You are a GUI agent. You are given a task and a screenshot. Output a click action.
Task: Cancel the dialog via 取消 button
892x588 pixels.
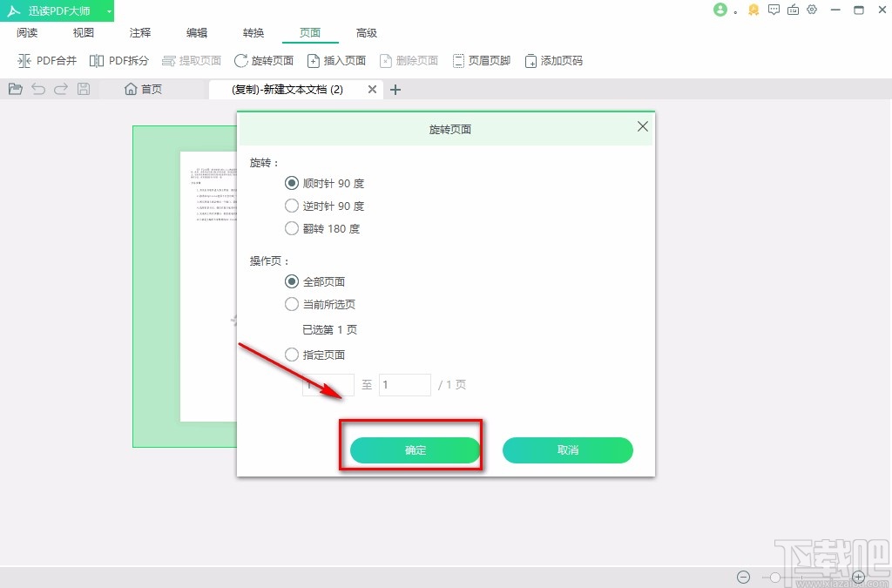coord(567,450)
